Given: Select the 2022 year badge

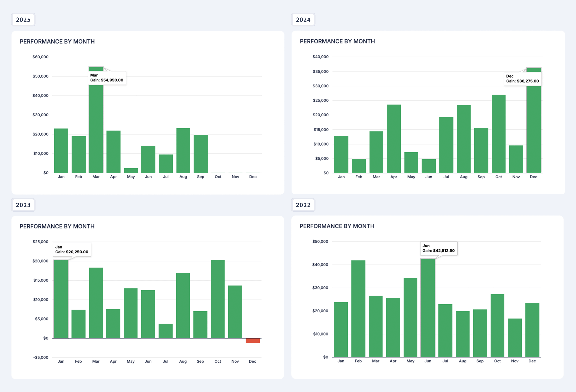Looking at the screenshot, I should (303, 205).
